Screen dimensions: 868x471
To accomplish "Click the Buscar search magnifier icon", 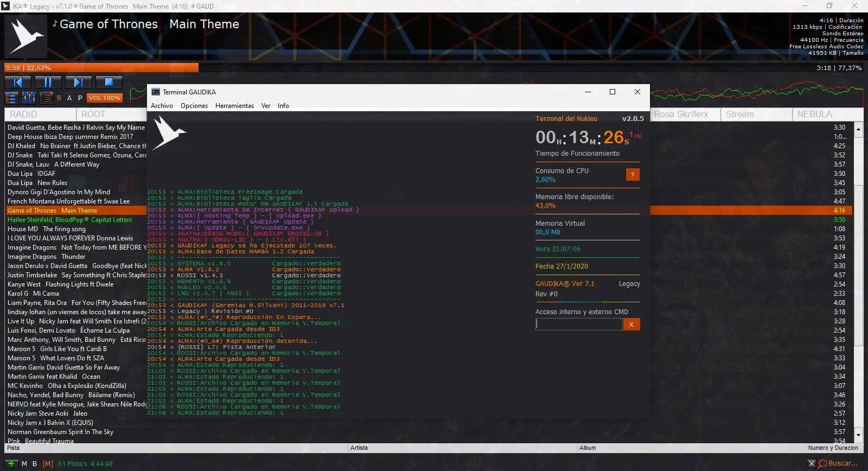I will tap(822, 463).
